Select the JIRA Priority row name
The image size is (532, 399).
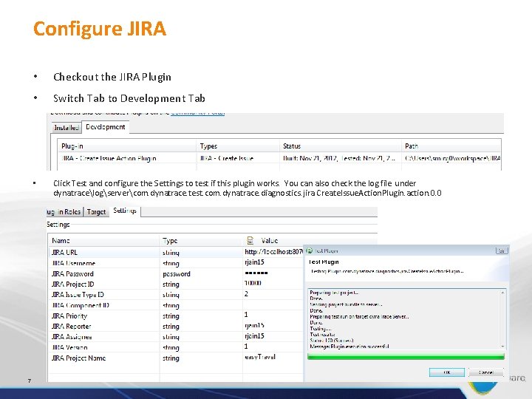point(69,316)
